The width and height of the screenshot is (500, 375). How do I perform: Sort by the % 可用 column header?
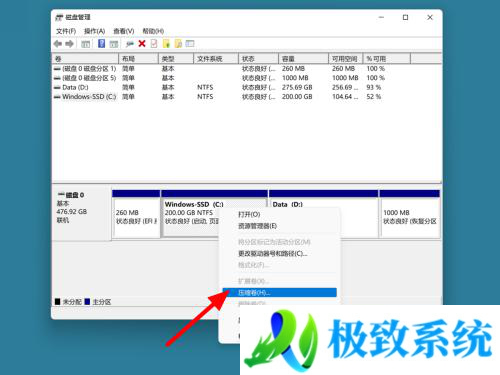point(387,59)
